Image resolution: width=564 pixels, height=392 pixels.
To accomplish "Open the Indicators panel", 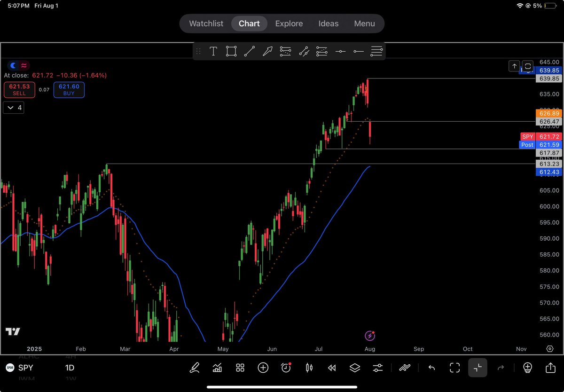I will click(217, 368).
